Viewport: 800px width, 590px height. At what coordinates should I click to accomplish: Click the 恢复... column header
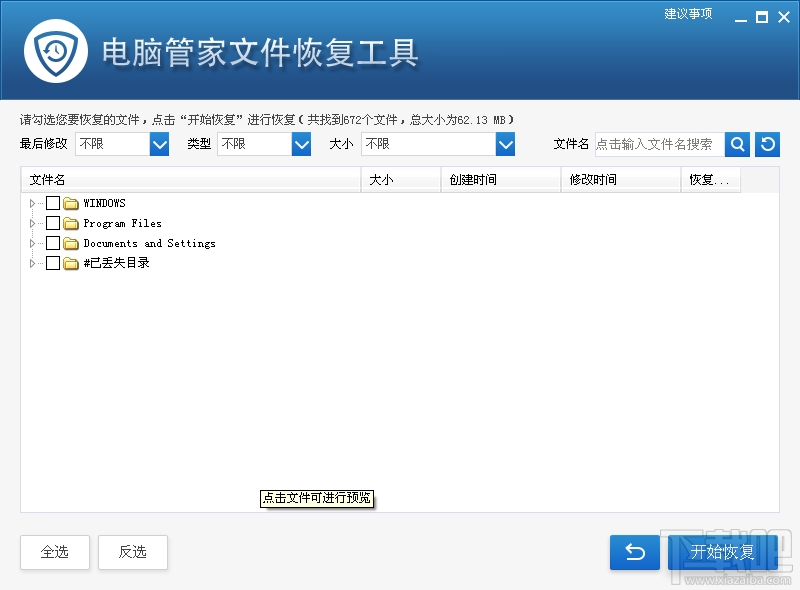[711, 180]
